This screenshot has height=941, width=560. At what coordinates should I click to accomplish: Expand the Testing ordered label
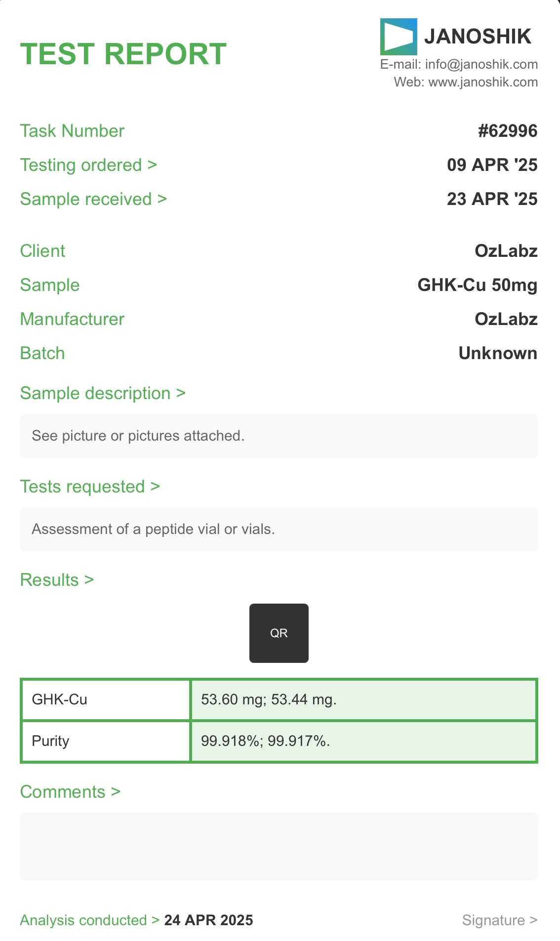click(88, 165)
